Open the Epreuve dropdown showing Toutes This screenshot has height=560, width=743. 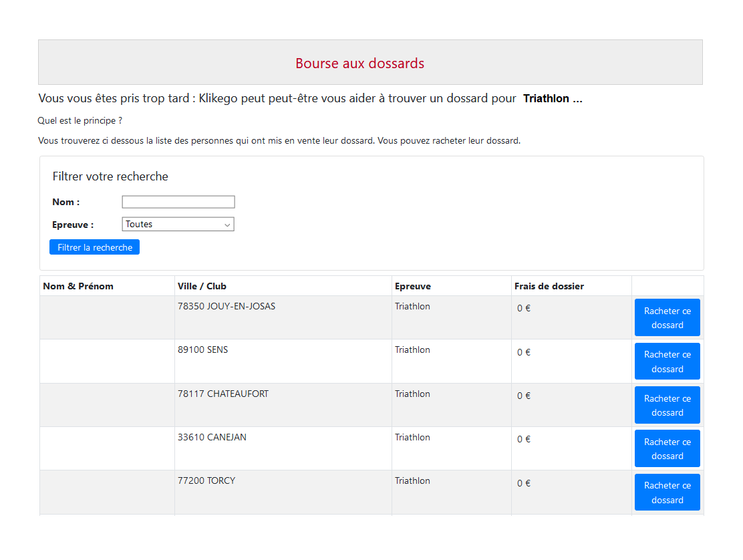[178, 225]
